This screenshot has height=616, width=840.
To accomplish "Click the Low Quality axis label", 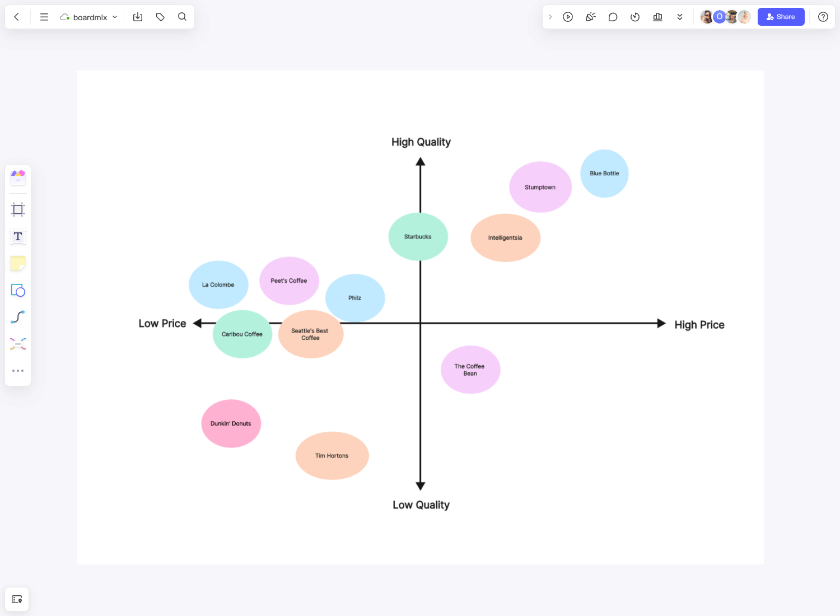I will [421, 505].
